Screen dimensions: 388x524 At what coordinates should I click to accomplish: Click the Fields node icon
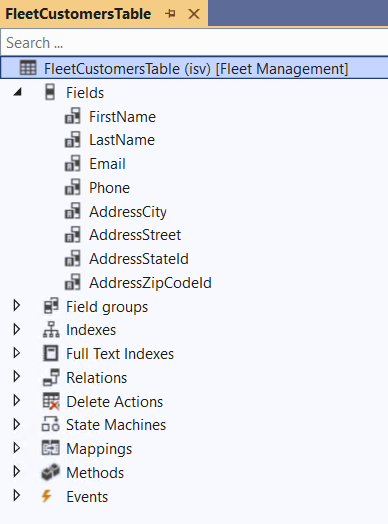click(x=50, y=92)
